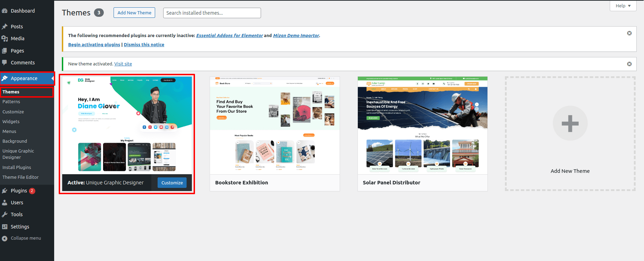Open the Visit site link
This screenshot has height=261, width=644.
(x=123, y=64)
